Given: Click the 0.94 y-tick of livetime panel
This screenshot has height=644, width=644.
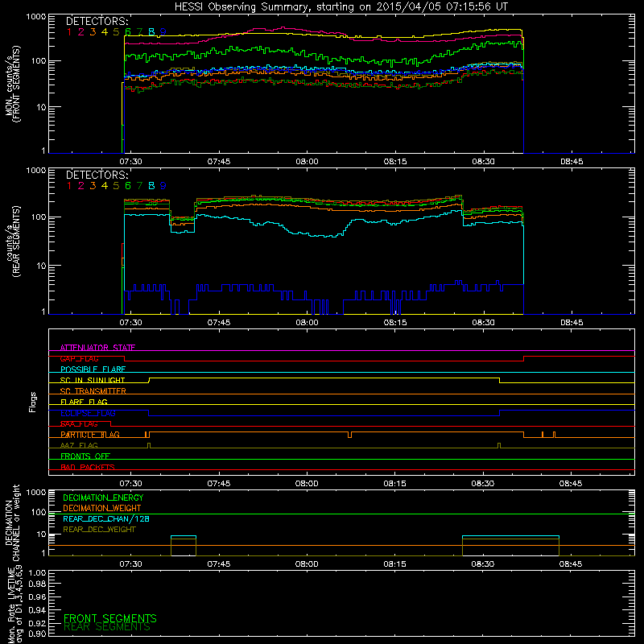Looking at the screenshot, I should 37,610.
